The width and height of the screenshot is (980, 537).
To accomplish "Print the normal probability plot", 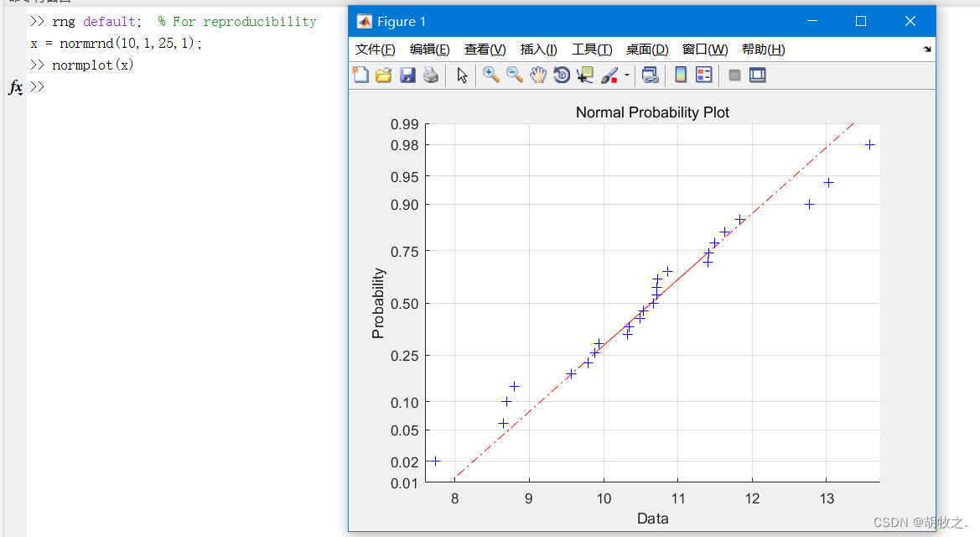I will tap(430, 75).
